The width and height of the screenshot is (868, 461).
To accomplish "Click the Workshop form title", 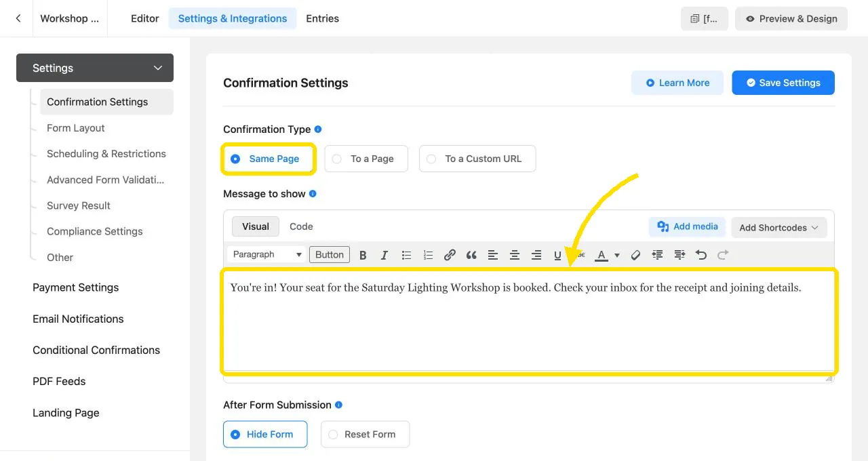I will (69, 18).
